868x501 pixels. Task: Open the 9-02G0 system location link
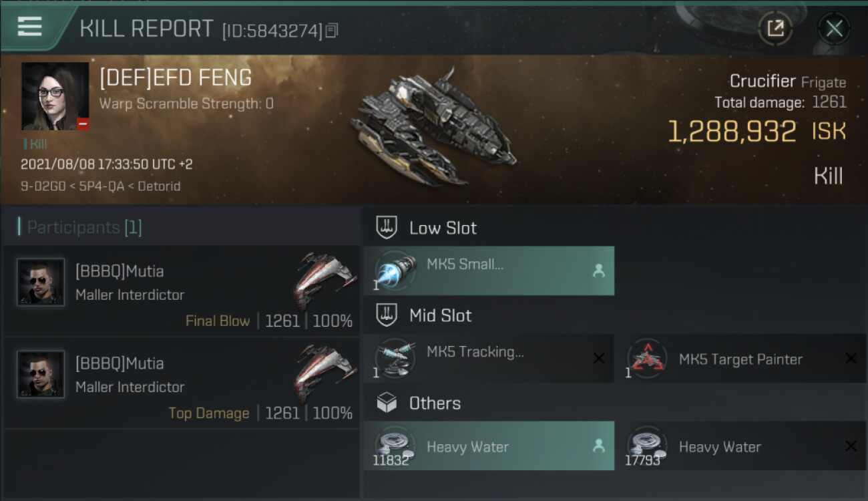[38, 186]
